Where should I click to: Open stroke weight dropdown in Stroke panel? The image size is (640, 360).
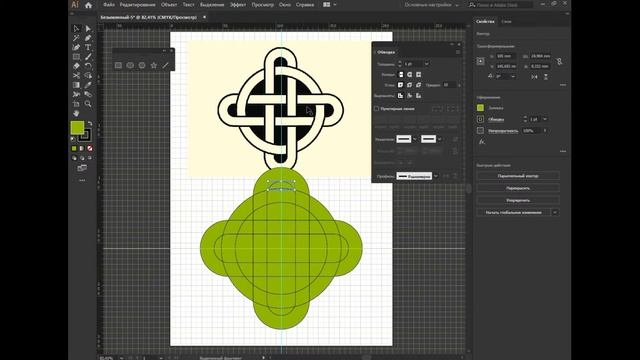tap(427, 64)
